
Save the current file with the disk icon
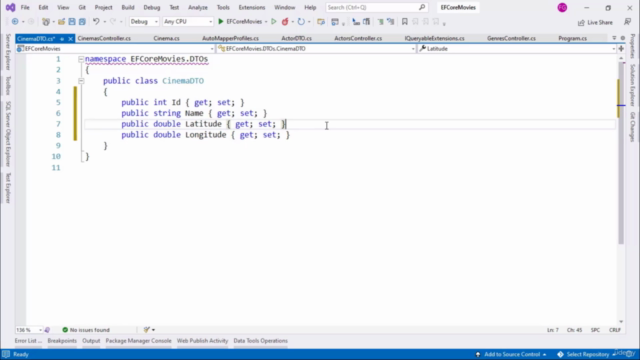72,22
